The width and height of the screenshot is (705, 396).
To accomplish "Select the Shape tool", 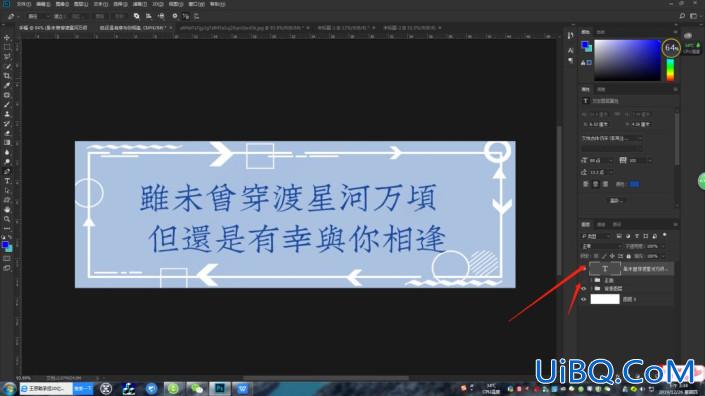I will click(x=7, y=200).
